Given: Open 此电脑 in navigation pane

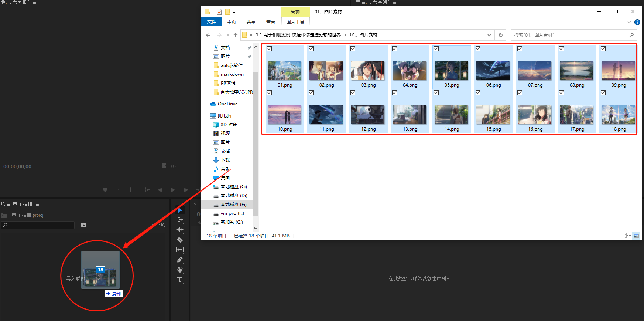Looking at the screenshot, I should pyautogui.click(x=220, y=116).
